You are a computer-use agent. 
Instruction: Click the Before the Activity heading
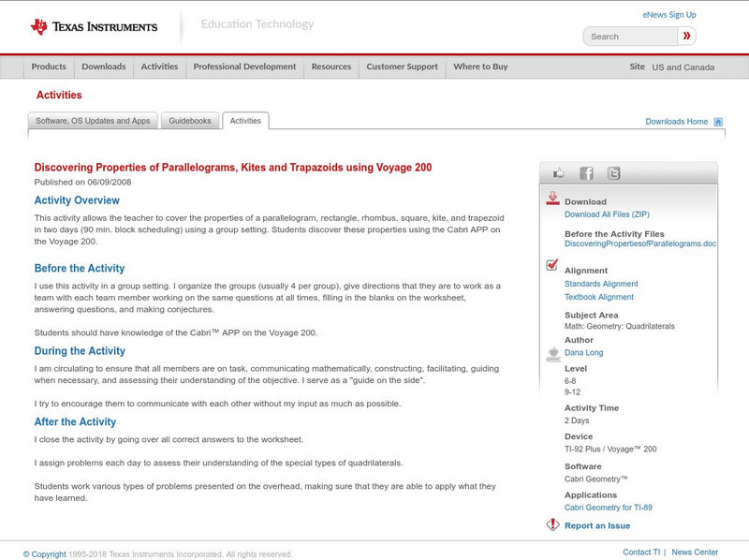pos(80,269)
